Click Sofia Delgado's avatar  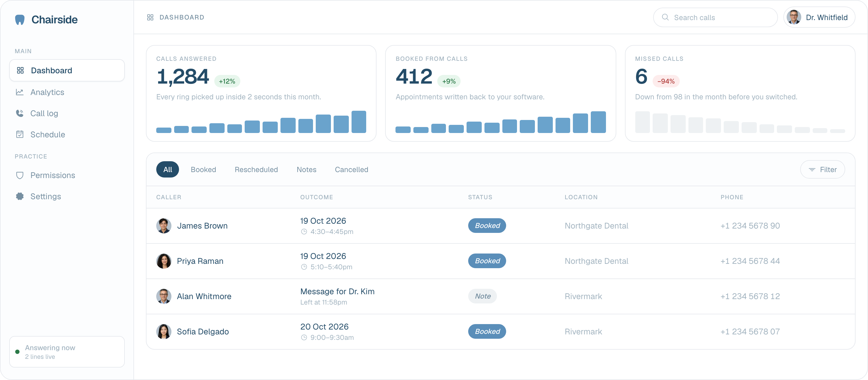click(164, 331)
